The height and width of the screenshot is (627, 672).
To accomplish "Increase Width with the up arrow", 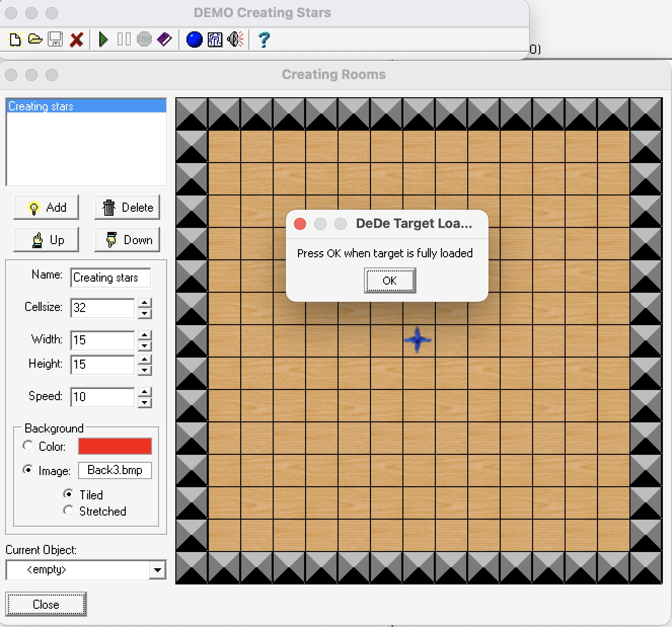I will [x=145, y=335].
